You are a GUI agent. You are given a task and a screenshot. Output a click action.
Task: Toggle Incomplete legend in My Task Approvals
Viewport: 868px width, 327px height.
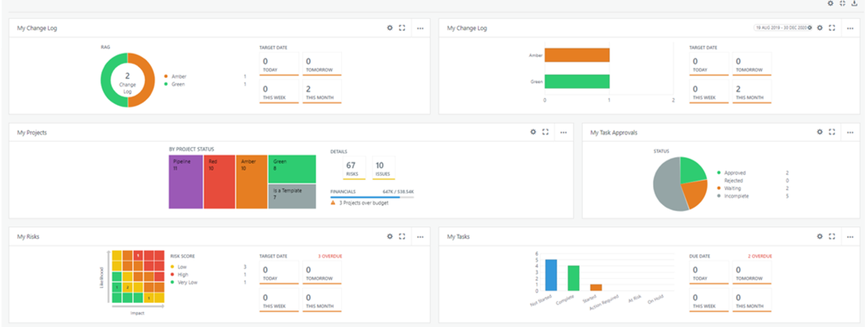click(x=731, y=196)
